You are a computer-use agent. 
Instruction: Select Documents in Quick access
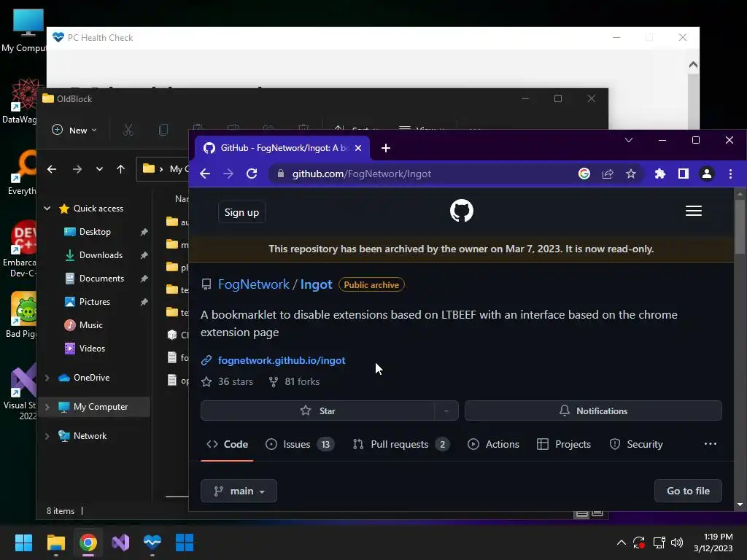pos(101,279)
